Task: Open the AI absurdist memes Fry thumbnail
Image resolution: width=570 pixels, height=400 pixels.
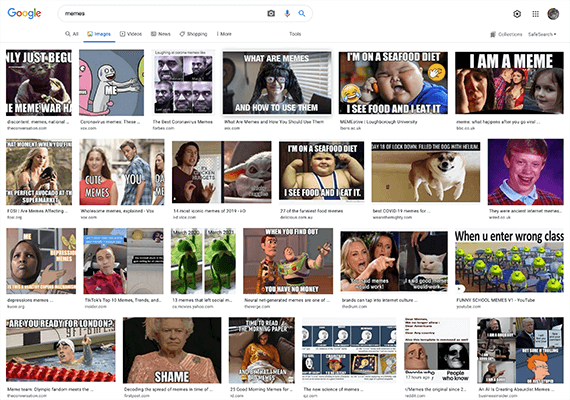Action: click(521, 350)
